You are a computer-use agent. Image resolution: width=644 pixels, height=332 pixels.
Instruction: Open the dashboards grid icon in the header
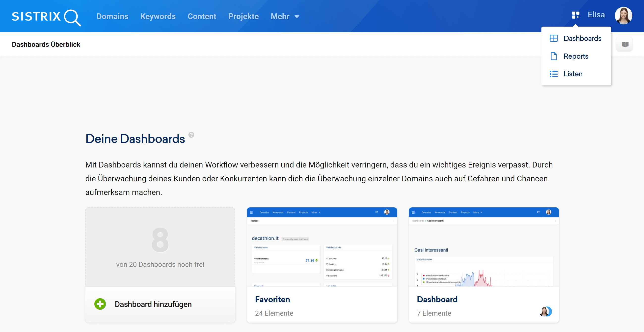click(x=575, y=15)
